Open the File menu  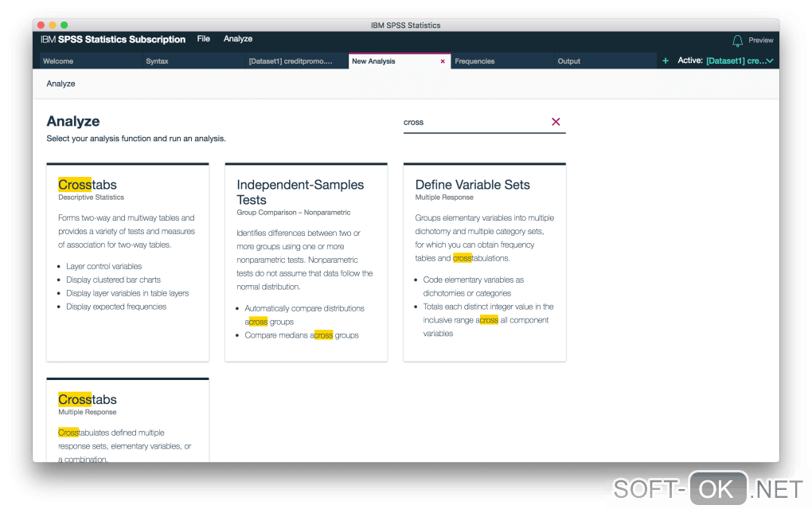click(204, 39)
